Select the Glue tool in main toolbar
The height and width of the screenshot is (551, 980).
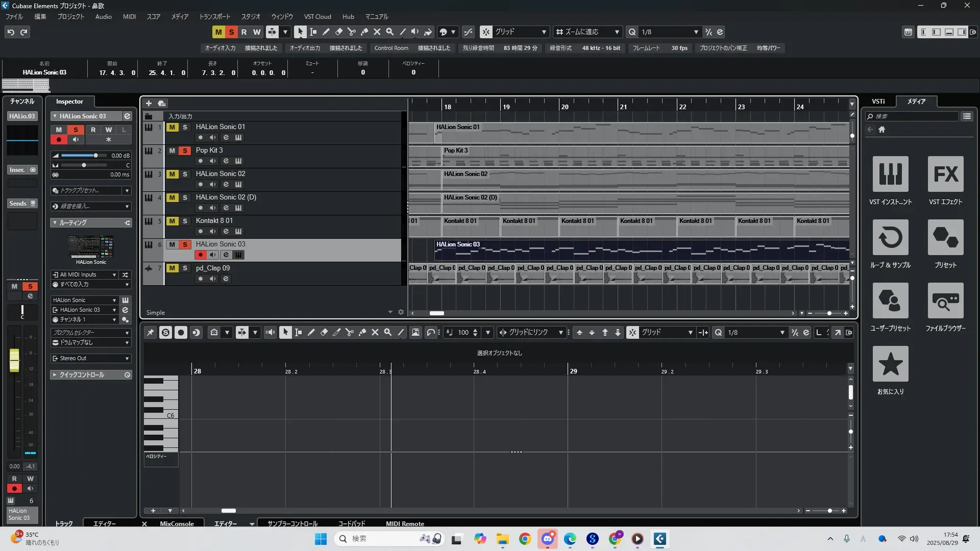click(x=364, y=32)
